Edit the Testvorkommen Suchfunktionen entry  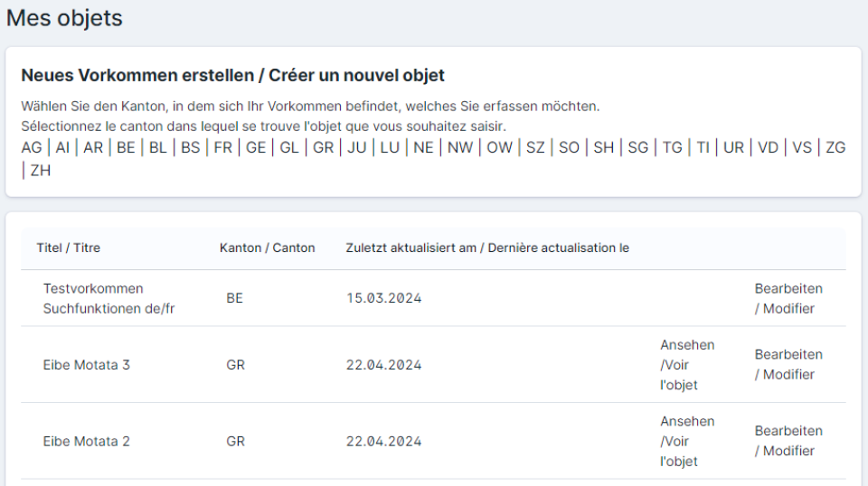[788, 298]
